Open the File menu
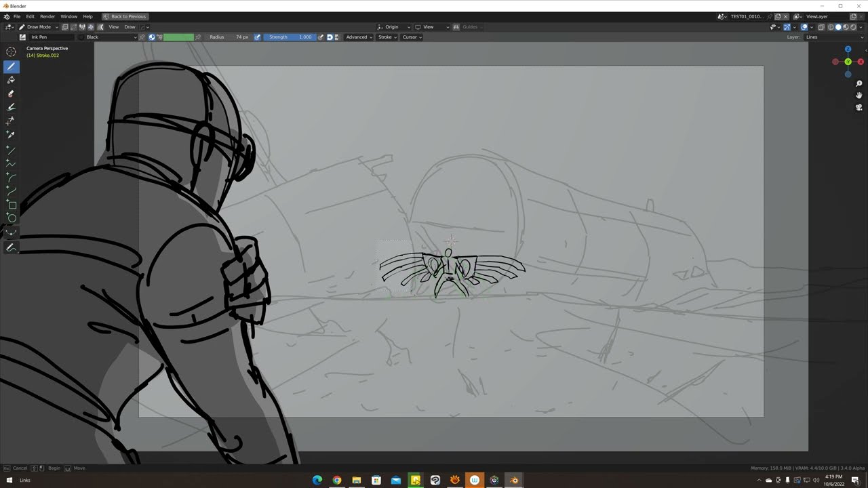Viewport: 868px width, 488px height. point(17,16)
